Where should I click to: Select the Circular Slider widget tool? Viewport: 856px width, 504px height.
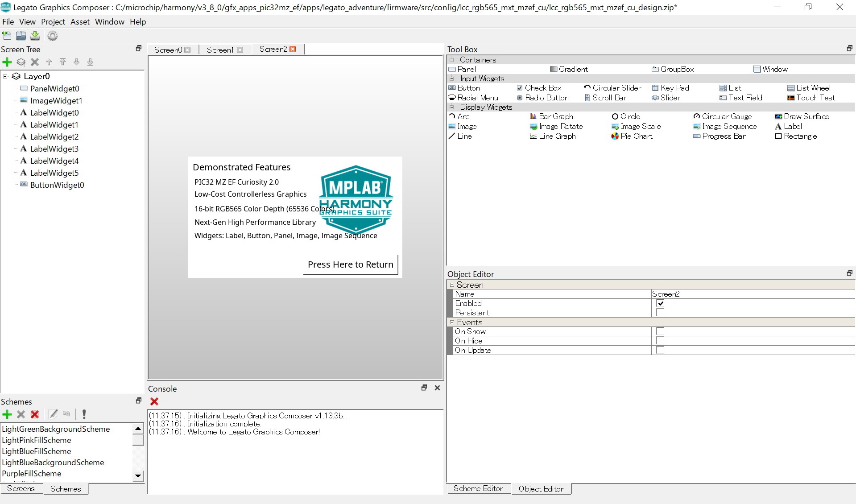pos(612,88)
